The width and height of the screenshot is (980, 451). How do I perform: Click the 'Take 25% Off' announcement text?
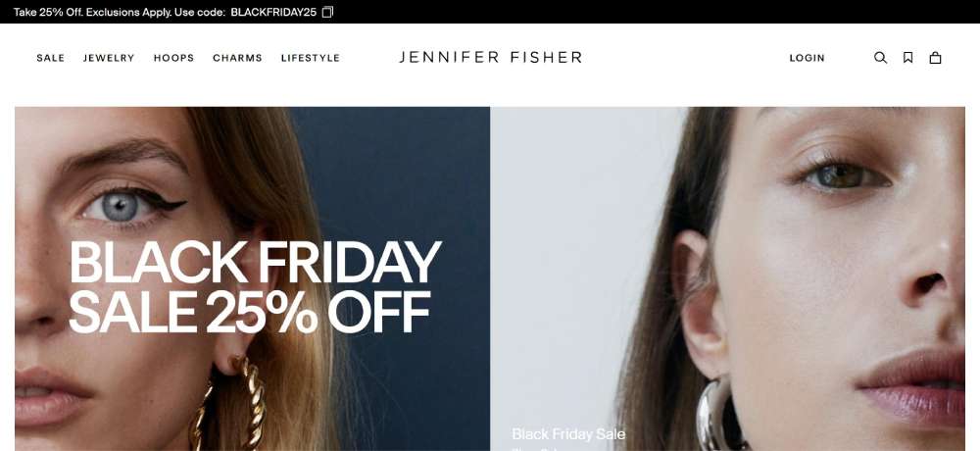[x=48, y=12]
